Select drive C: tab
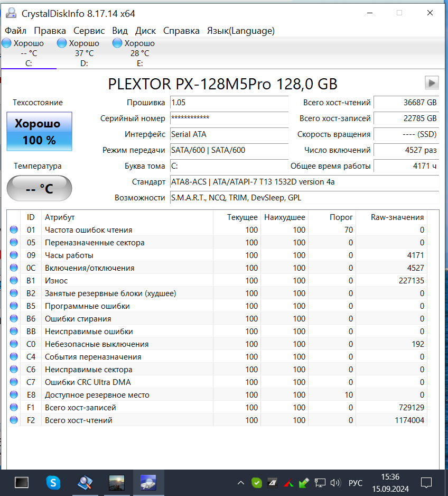Image resolution: width=448 pixels, height=496 pixels. point(29,53)
